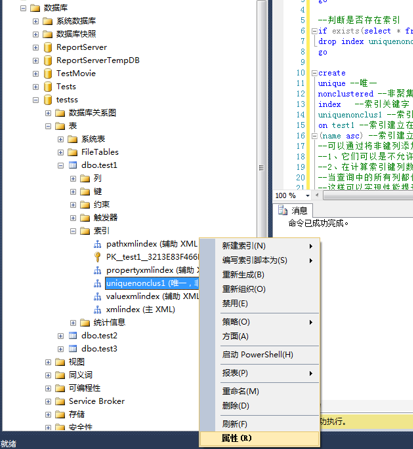The width and height of the screenshot is (413, 449).
Task: Click the ReportServer database icon
Action: point(48,47)
